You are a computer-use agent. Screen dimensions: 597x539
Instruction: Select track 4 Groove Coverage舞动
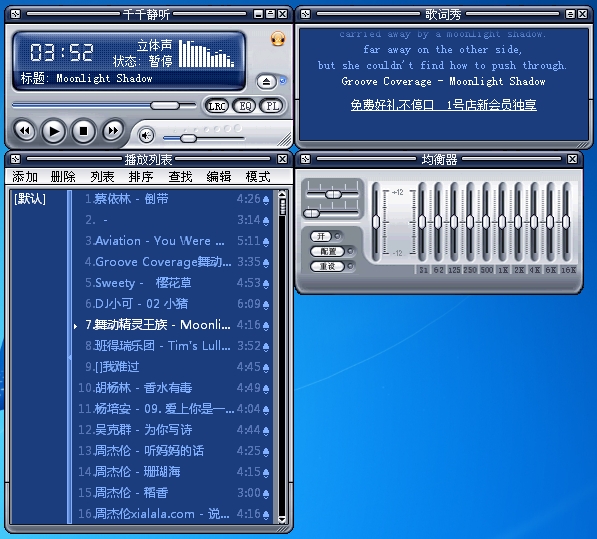[x=174, y=262]
